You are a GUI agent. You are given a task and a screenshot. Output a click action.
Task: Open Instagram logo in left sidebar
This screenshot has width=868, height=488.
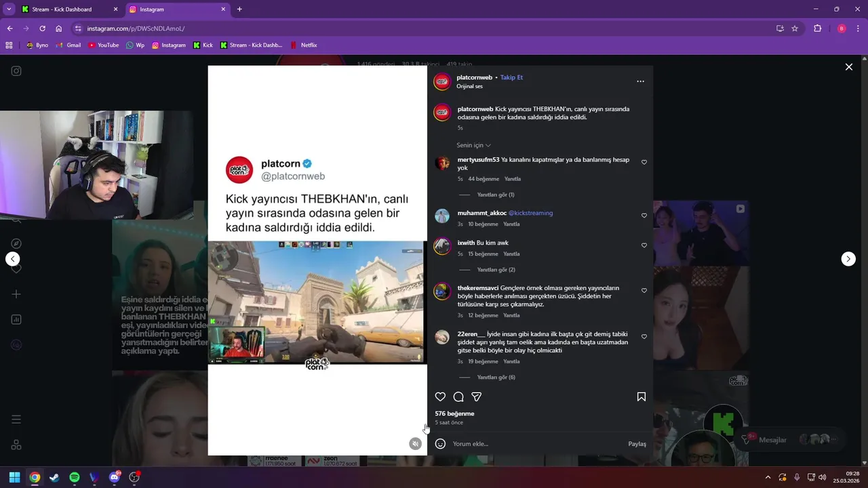tap(16, 70)
